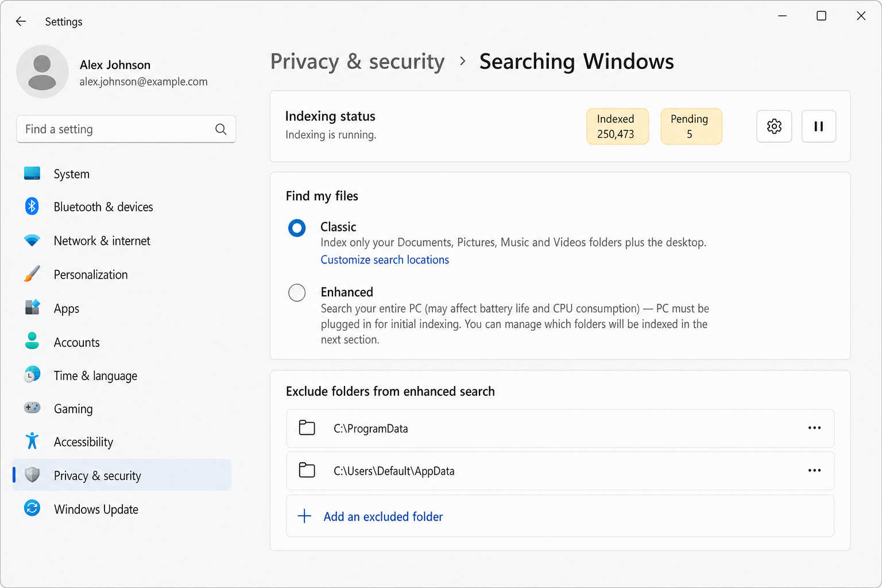The height and width of the screenshot is (588, 882).
Task: Open the Apps settings page
Action: coord(122,308)
